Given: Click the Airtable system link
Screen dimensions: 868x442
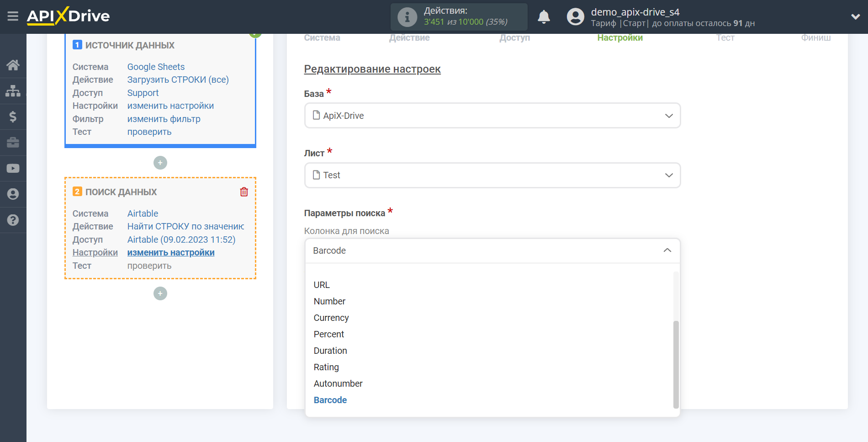Looking at the screenshot, I should point(143,213).
